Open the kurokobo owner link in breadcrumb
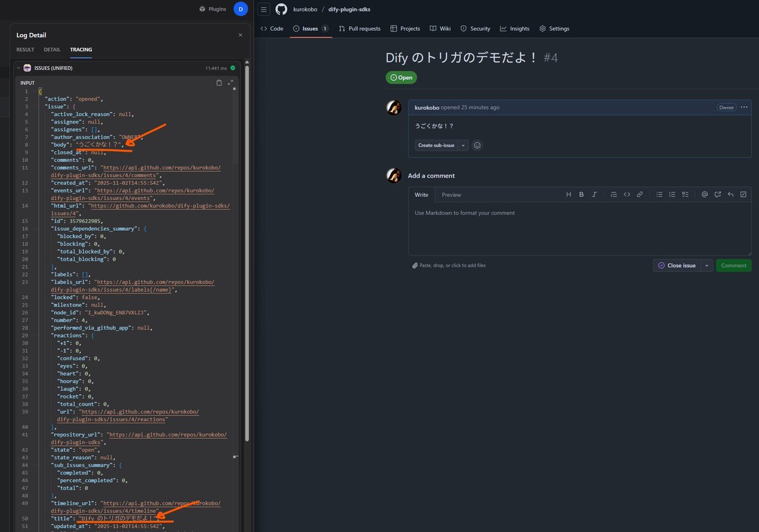The width and height of the screenshot is (759, 532). click(305, 9)
